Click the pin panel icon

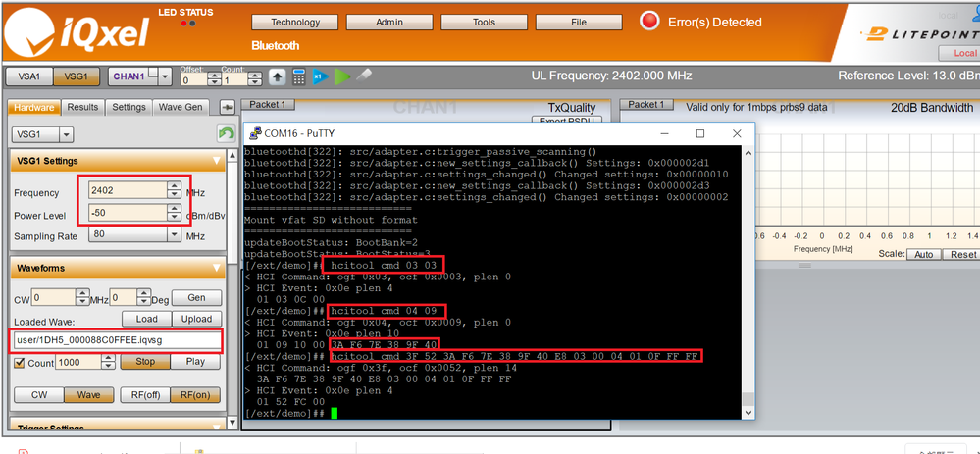coord(228,108)
